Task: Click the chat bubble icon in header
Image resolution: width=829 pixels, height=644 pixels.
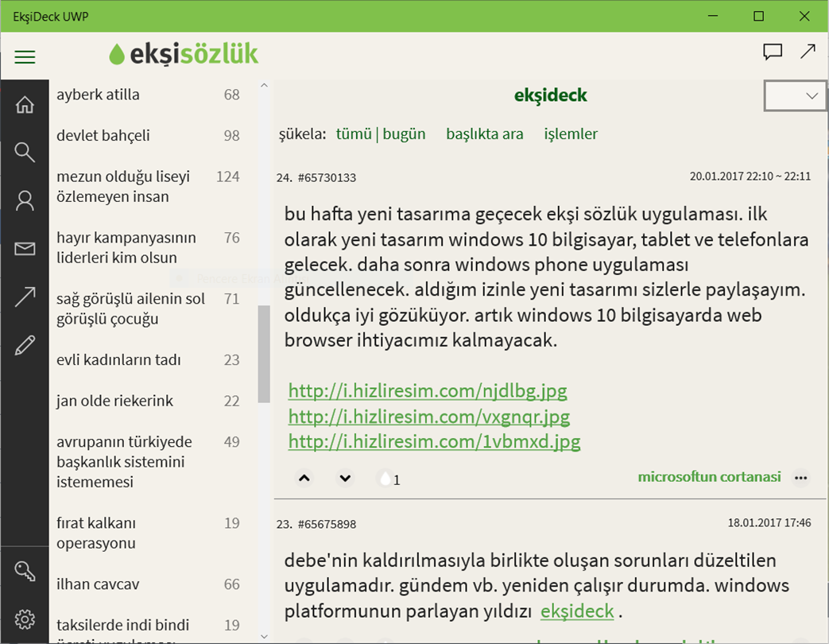Action: pyautogui.click(x=773, y=52)
